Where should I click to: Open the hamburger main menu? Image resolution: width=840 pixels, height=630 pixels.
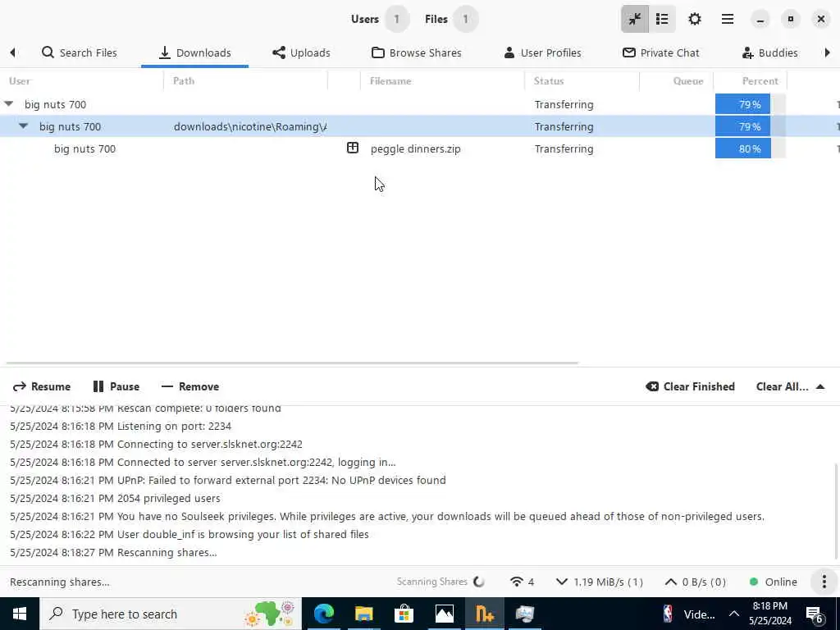click(x=728, y=20)
